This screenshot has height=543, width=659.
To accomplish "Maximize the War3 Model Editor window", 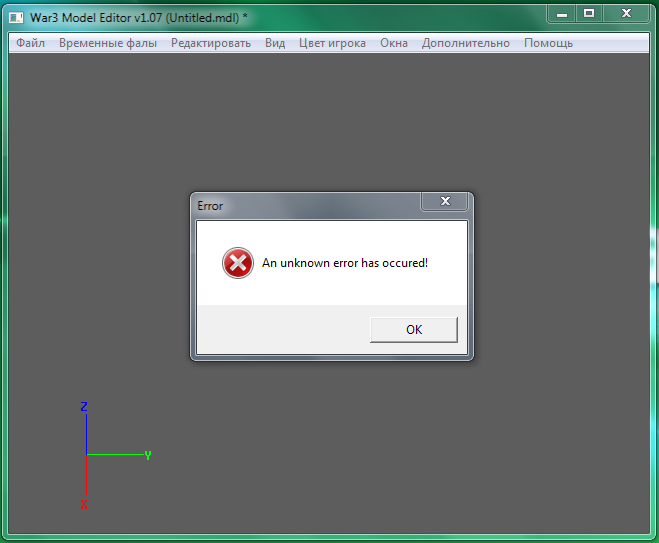I will pos(589,14).
